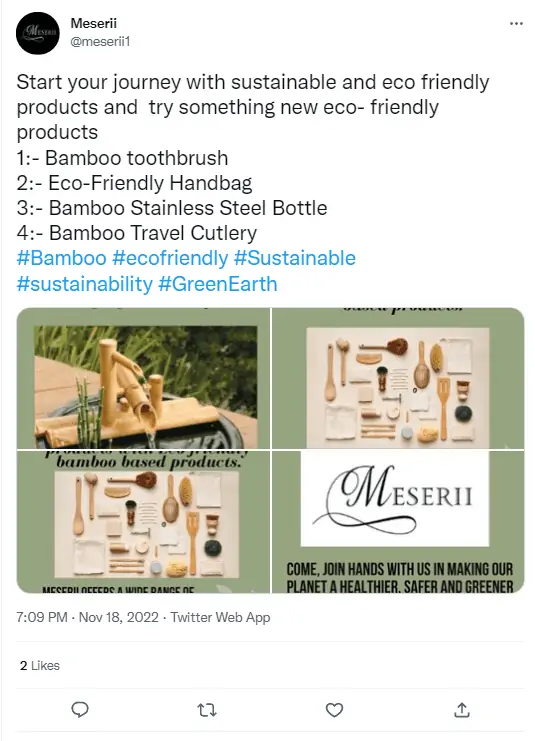Open the share tweet icon
535x741 pixels.
coord(462,710)
